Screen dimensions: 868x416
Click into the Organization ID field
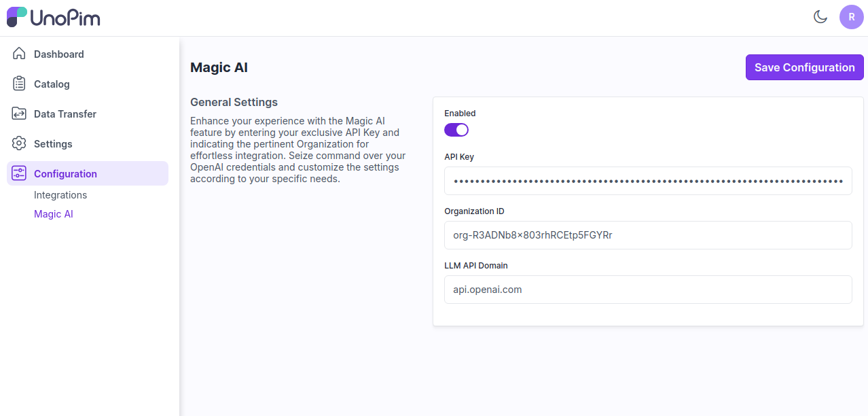point(648,235)
